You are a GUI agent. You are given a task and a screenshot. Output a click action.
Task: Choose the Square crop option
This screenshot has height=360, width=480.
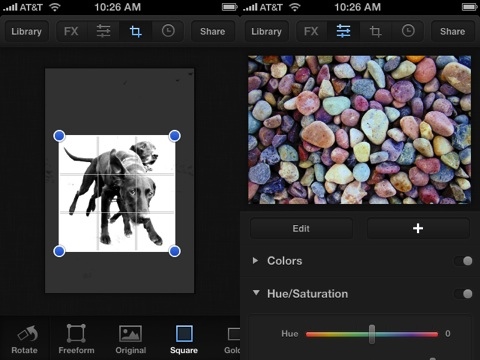184,339
